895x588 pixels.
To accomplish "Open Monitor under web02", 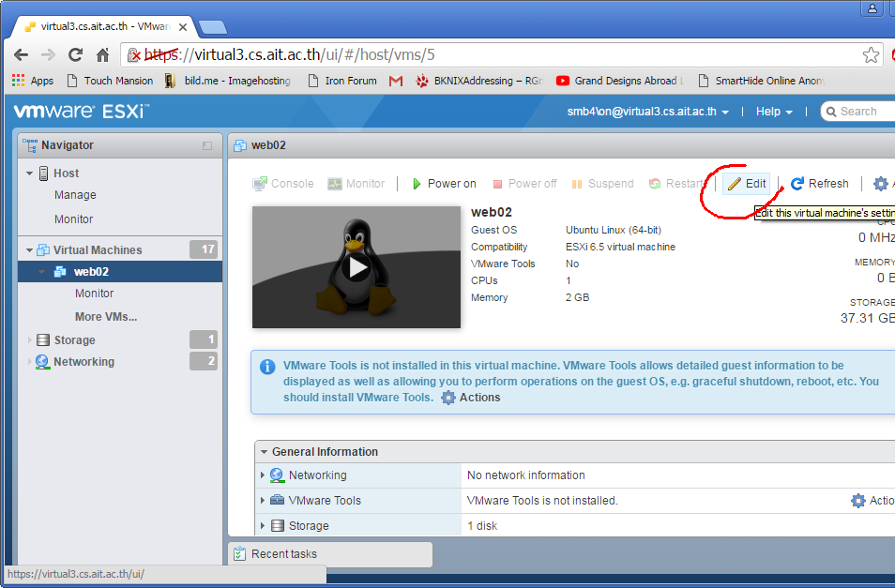I will pos(94,294).
